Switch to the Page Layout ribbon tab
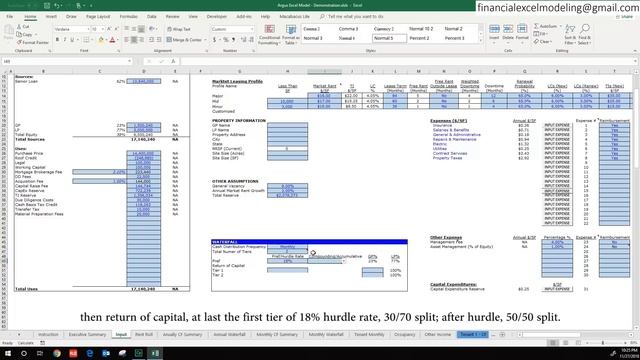Image resolution: width=640 pixels, height=360 pixels. [98, 17]
